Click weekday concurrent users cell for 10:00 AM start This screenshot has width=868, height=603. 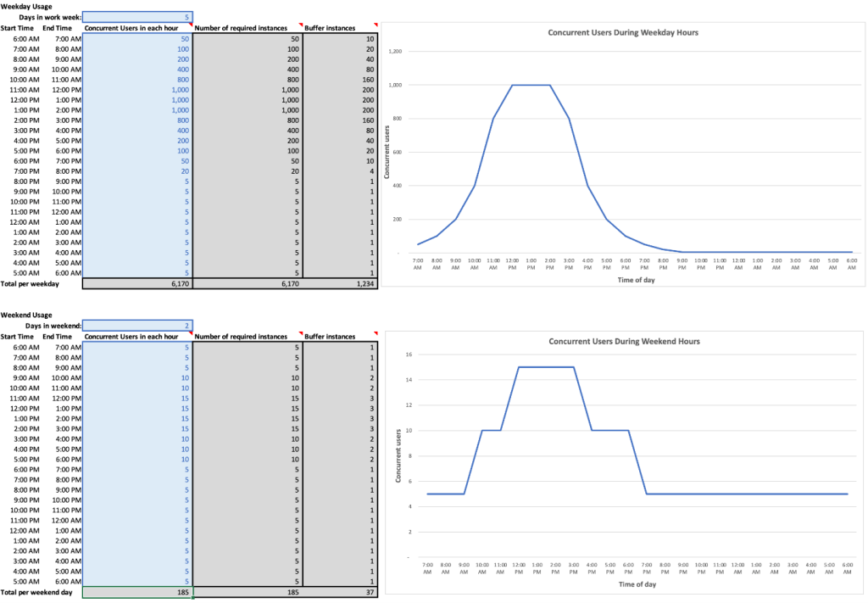click(137, 80)
